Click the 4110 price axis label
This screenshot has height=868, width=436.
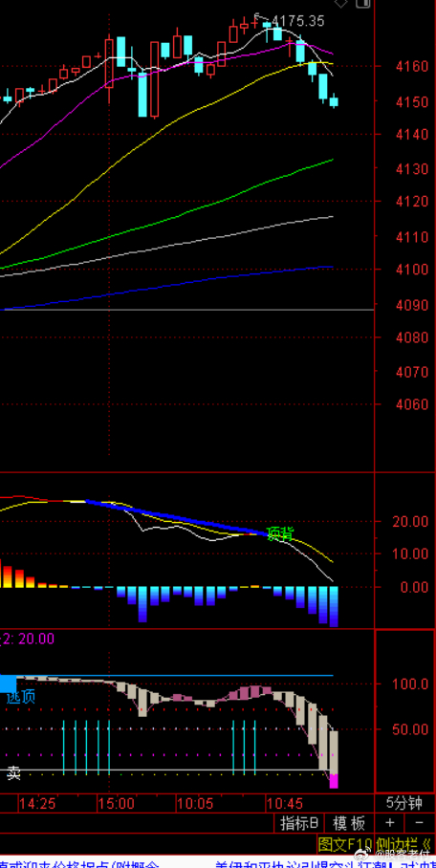413,237
